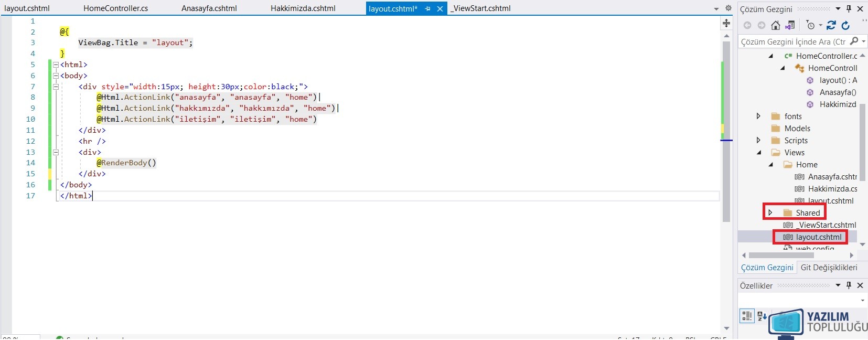Open Özellikler window options dropdown
Image resolution: width=868 pixels, height=340 pixels.
point(838,285)
